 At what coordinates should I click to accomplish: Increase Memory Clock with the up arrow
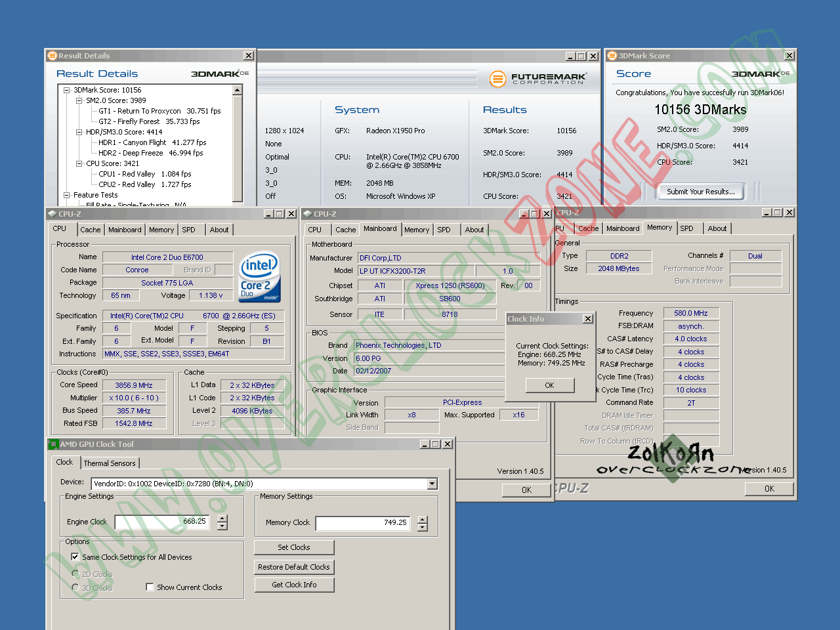422,520
